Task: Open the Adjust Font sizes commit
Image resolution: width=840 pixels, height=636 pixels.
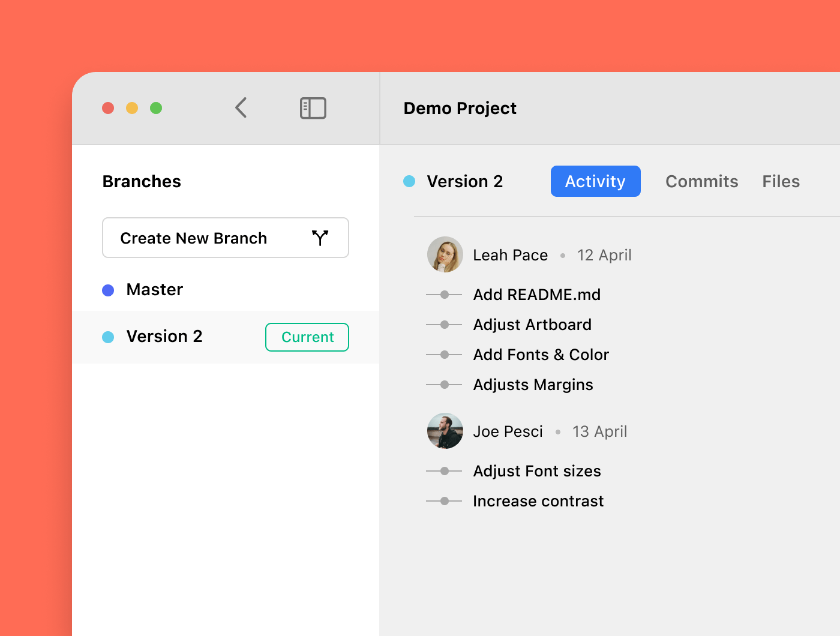Action: pos(537,471)
